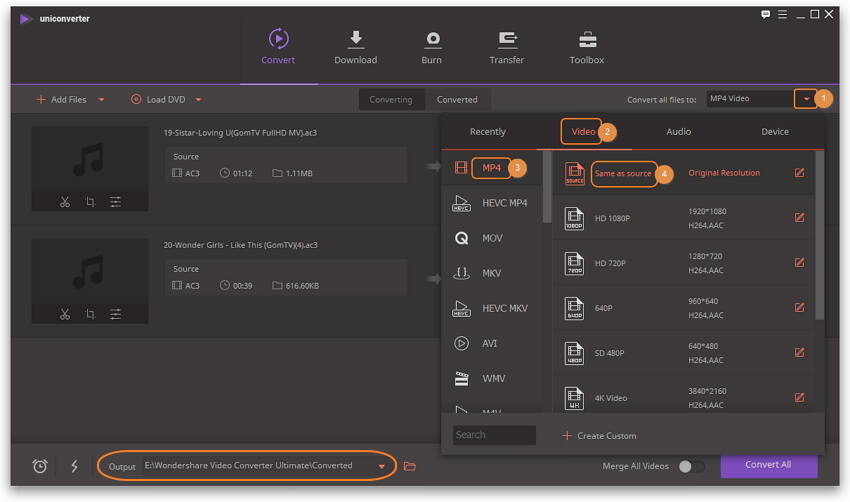Expand the Add Files dropdown arrow
The image size is (850, 502).
click(x=101, y=100)
